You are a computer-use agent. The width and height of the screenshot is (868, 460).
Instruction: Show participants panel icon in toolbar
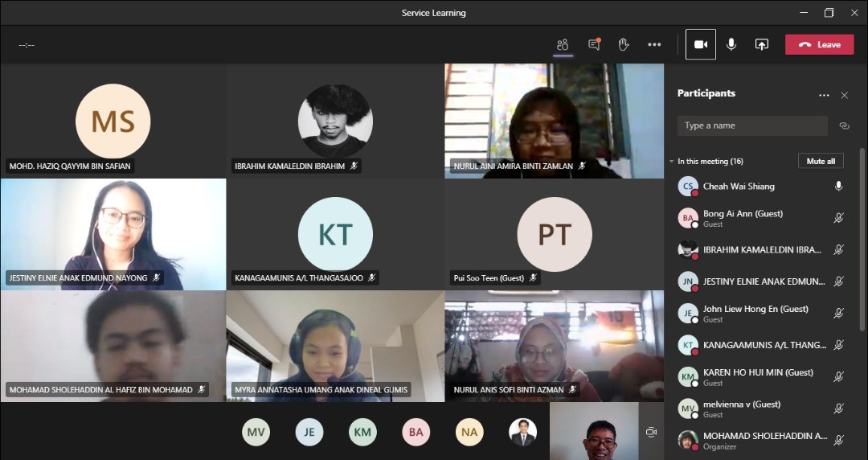[563, 45]
